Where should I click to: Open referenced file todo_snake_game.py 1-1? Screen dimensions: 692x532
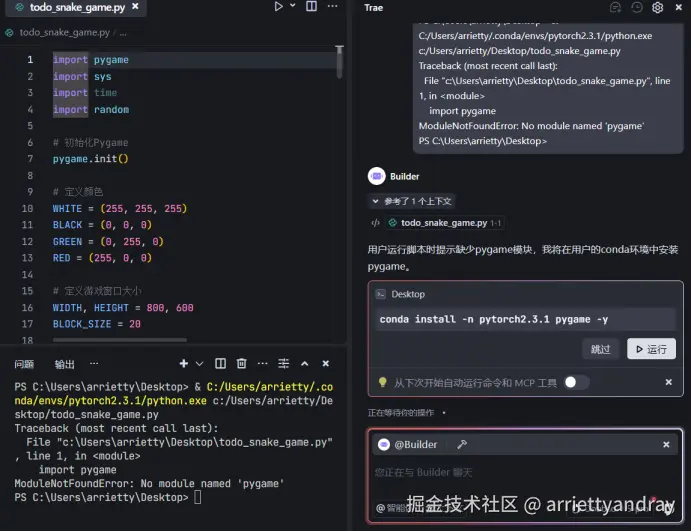pos(445,223)
